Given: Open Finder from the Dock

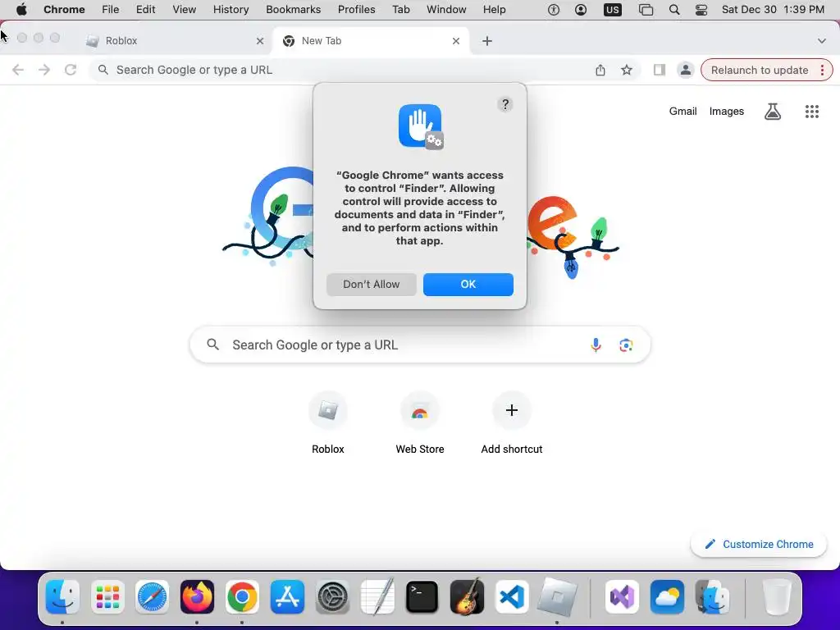Looking at the screenshot, I should 62,596.
